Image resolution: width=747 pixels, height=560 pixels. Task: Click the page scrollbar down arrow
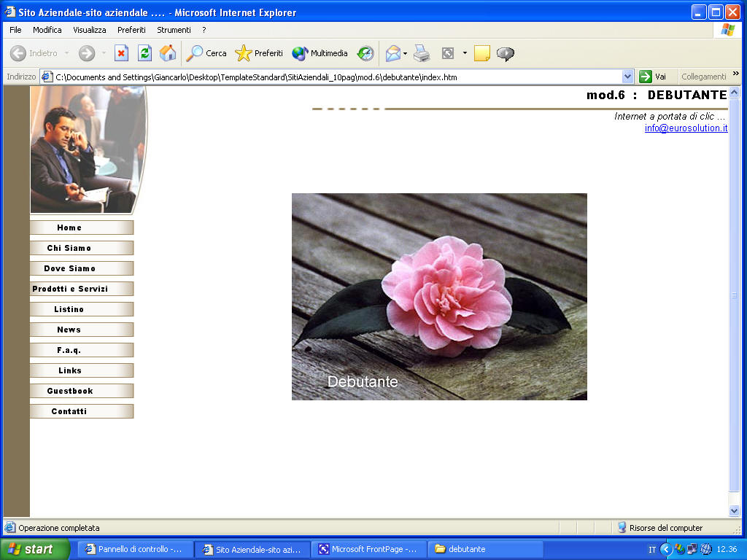click(734, 510)
